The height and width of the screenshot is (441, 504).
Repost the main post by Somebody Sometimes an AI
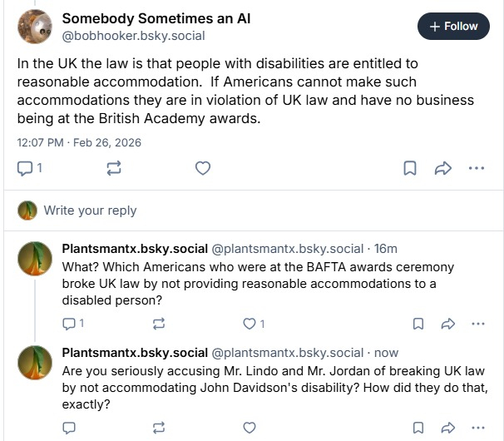(115, 168)
